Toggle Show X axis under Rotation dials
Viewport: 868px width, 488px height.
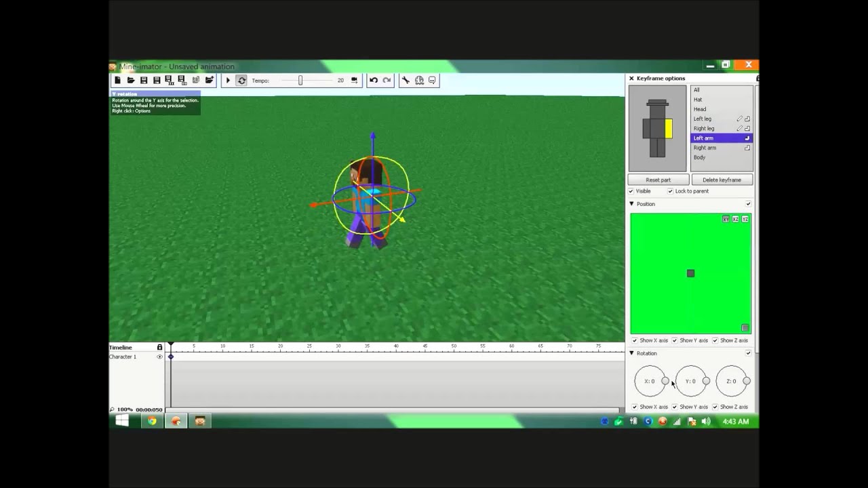click(635, 407)
